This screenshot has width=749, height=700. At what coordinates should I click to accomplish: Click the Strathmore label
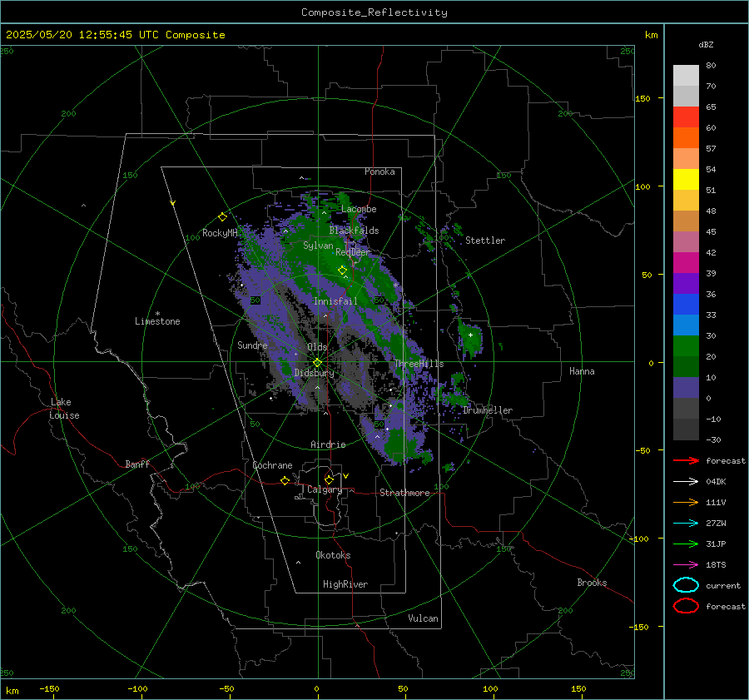pos(404,493)
